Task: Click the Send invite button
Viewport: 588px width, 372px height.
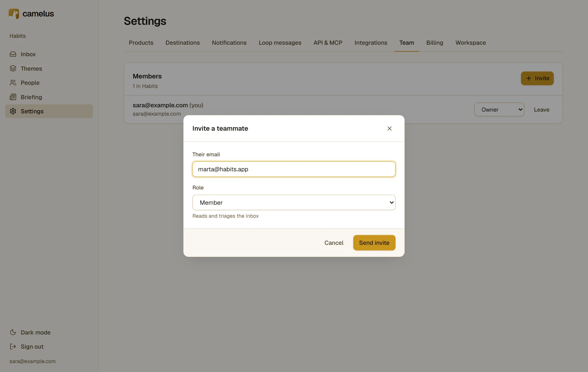Action: 374,243
